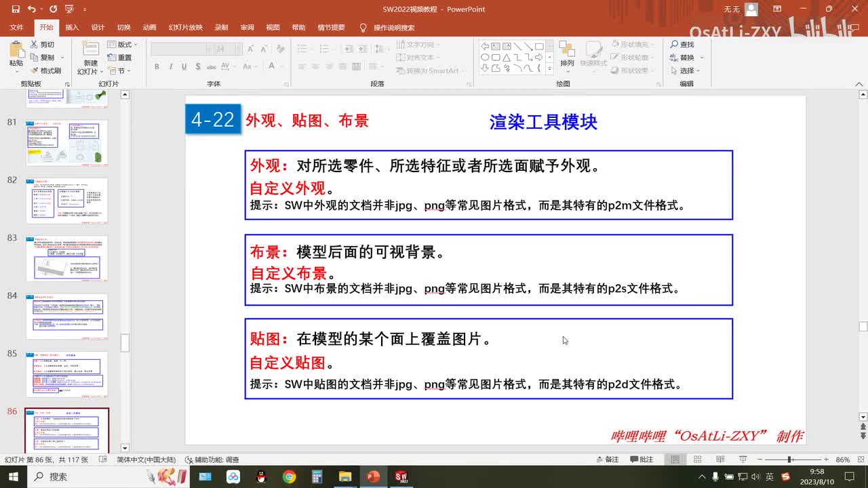The image size is (868, 488).
Task: Click the 86% zoom level button
Action: click(843, 460)
